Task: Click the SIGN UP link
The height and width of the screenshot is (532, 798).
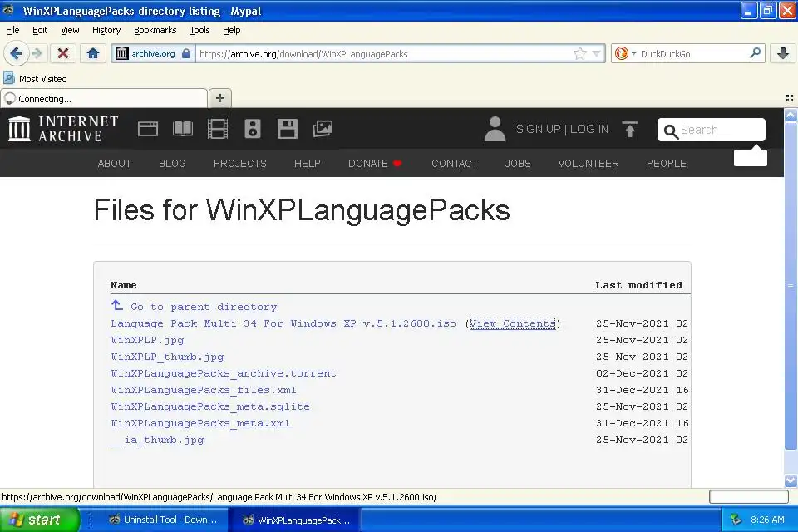Action: coord(539,130)
